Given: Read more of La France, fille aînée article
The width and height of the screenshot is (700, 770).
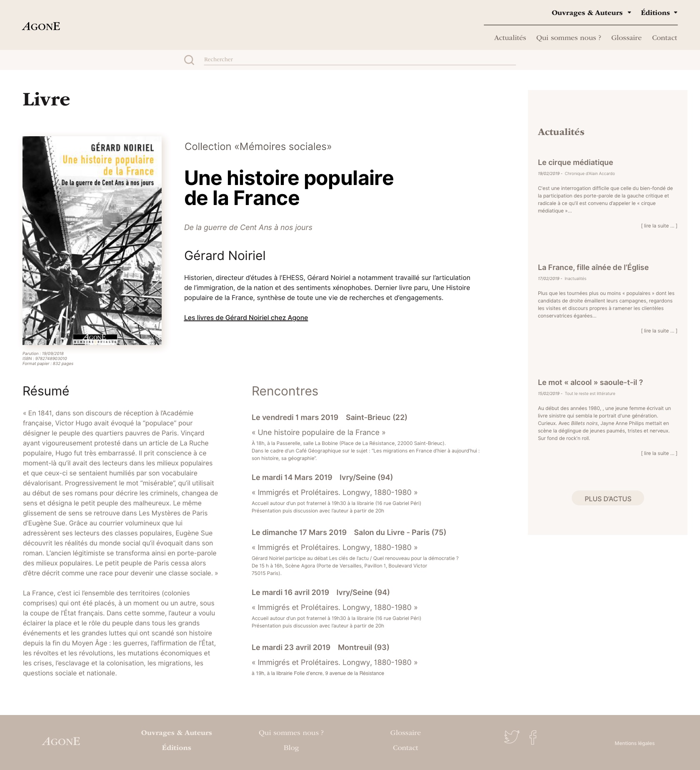Looking at the screenshot, I should pos(659,331).
